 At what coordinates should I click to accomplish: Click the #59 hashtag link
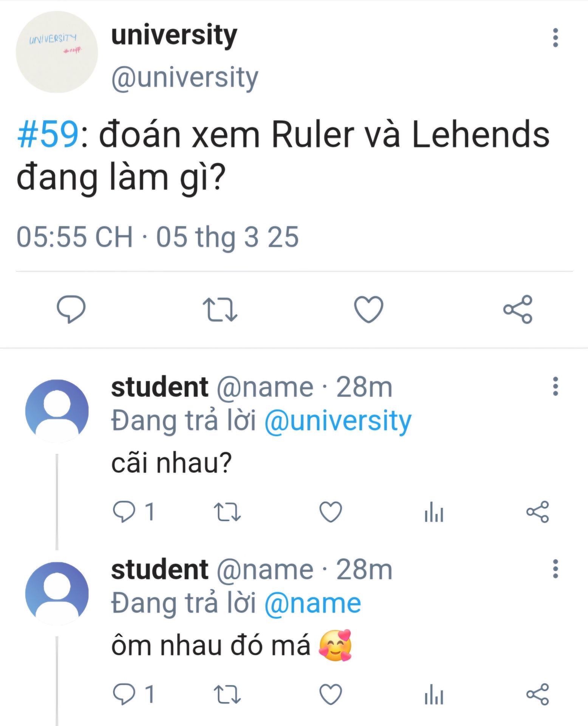48,135
